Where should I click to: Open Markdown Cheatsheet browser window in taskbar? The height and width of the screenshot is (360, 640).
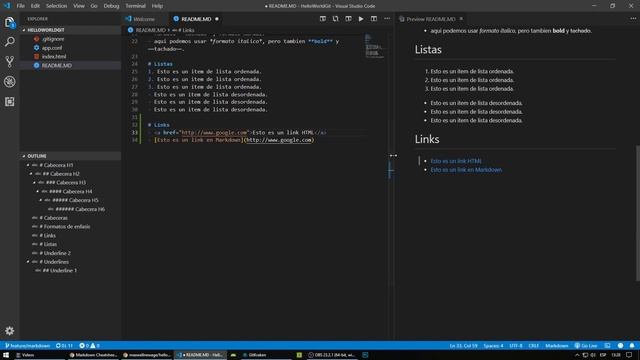[x=93, y=355]
